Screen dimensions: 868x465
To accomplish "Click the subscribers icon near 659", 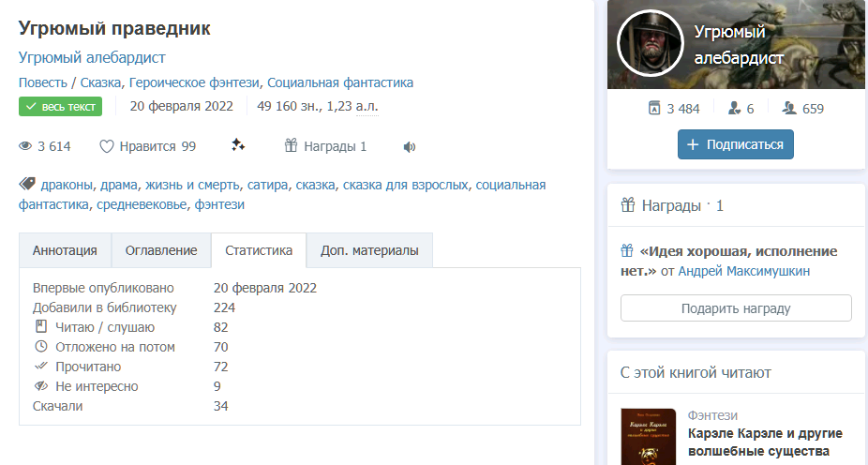I will click(x=789, y=108).
